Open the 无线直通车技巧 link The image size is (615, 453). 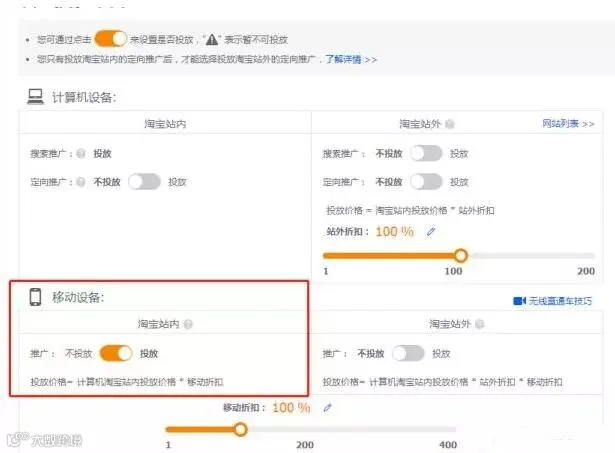[x=560, y=301]
